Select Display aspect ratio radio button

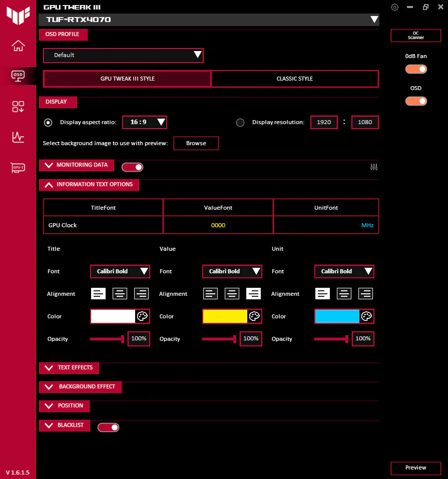[x=48, y=123]
